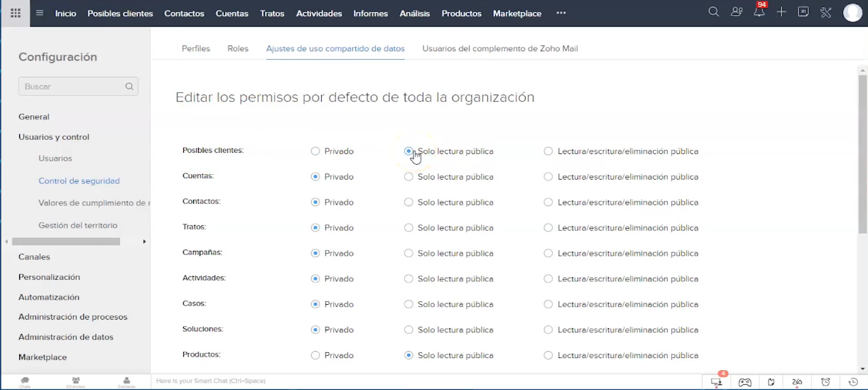Click the page vertical scrollbar down arrow

[x=863, y=369]
